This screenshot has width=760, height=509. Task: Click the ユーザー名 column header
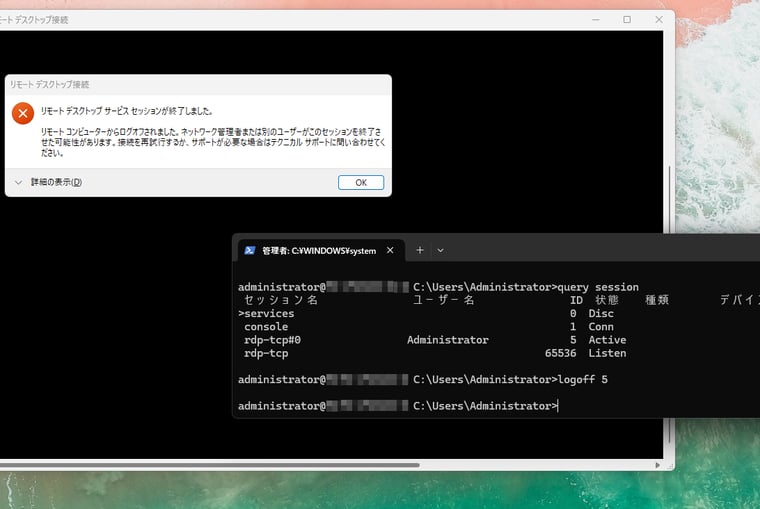pyautogui.click(x=443, y=300)
